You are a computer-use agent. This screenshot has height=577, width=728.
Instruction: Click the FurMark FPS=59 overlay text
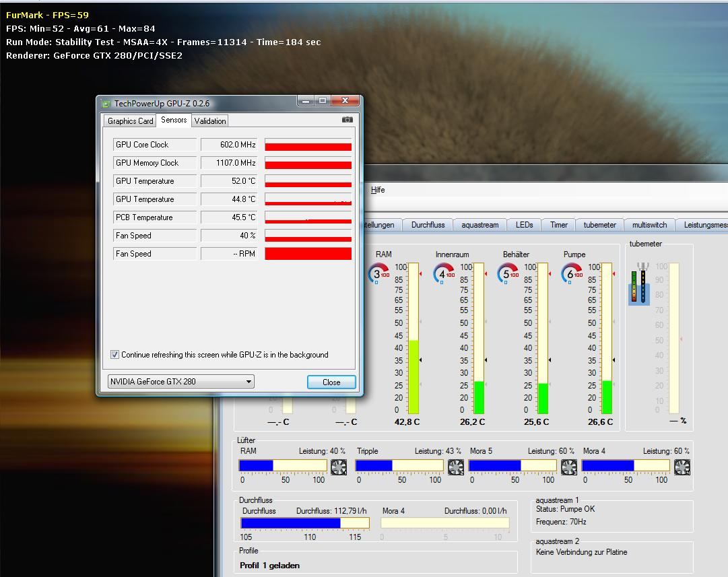(x=47, y=15)
